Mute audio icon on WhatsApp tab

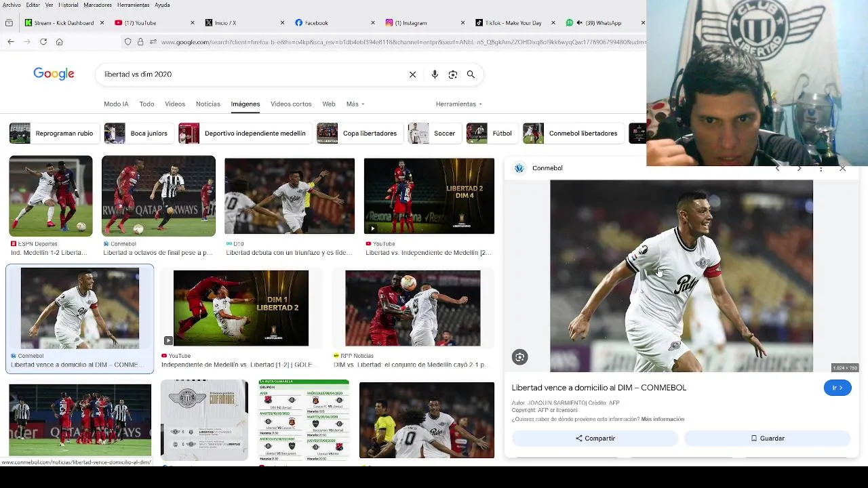coord(579,22)
